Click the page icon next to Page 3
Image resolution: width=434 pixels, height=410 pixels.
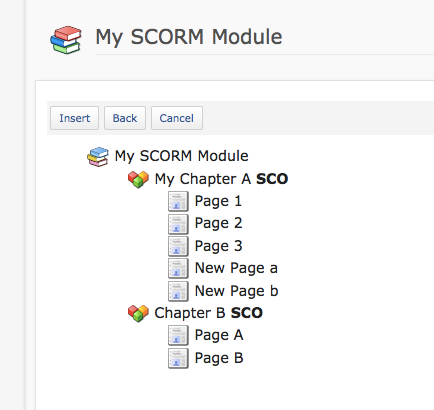pos(178,246)
